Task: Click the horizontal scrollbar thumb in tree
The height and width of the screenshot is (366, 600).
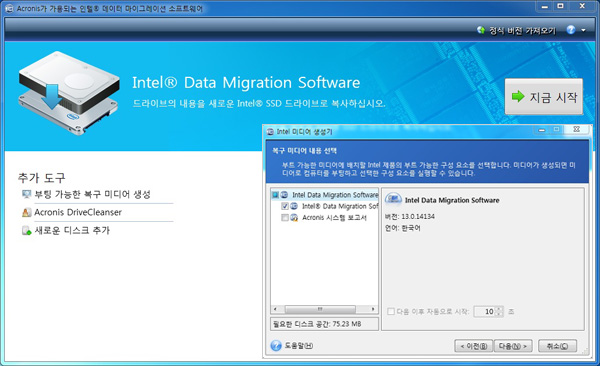Action: pyautogui.click(x=320, y=309)
